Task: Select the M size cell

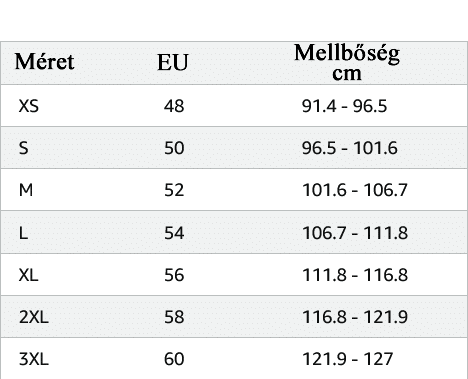Action: tap(26, 190)
